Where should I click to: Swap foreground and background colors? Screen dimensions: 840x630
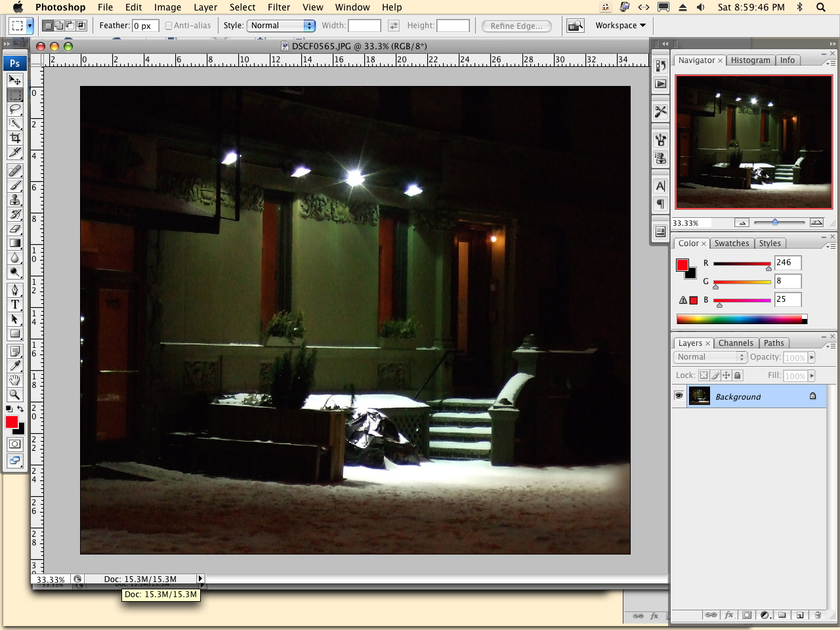point(20,409)
